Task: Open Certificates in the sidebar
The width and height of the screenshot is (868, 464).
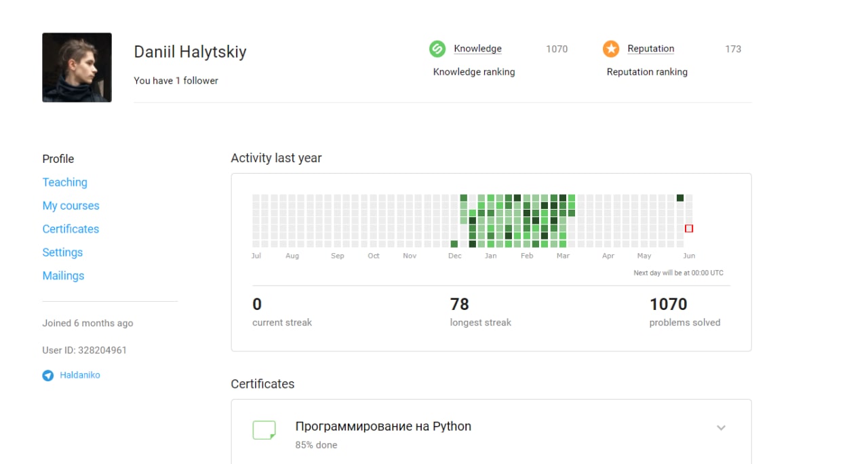Action: click(x=71, y=229)
